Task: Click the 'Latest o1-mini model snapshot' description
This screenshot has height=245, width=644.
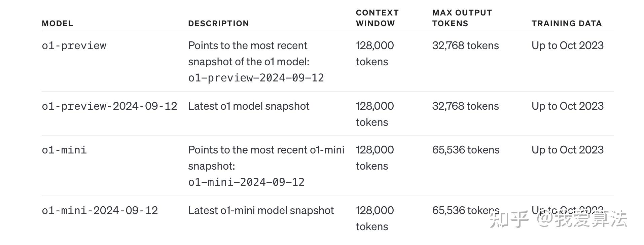Action: [261, 211]
